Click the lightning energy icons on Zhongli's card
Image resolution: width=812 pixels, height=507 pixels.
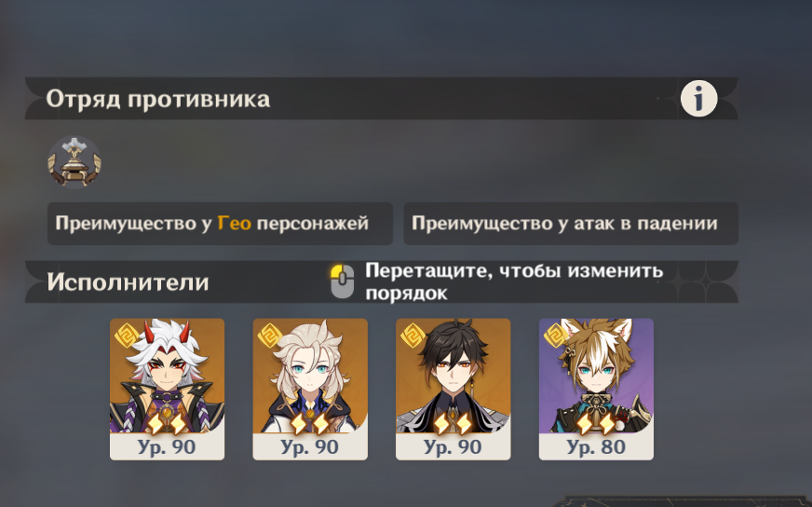click(x=453, y=423)
